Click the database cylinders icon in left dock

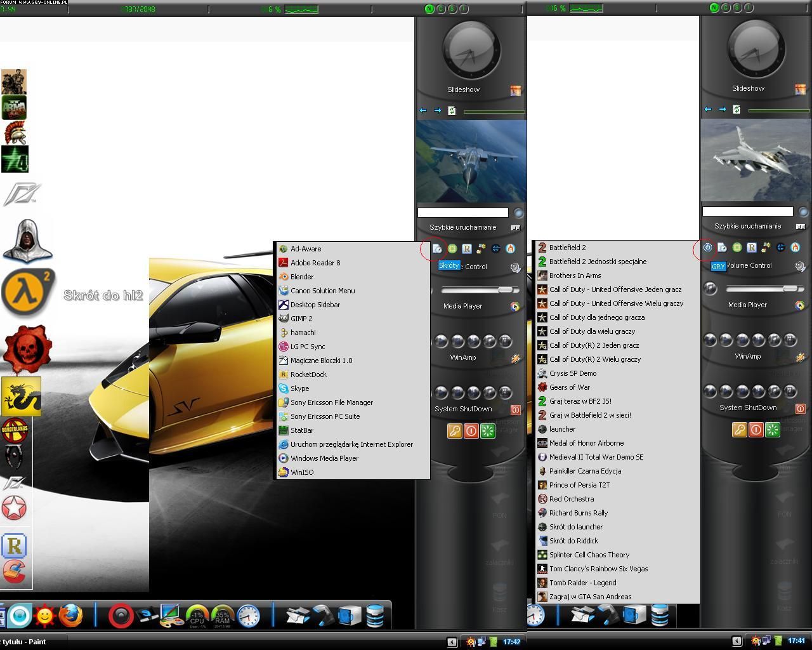point(375,615)
